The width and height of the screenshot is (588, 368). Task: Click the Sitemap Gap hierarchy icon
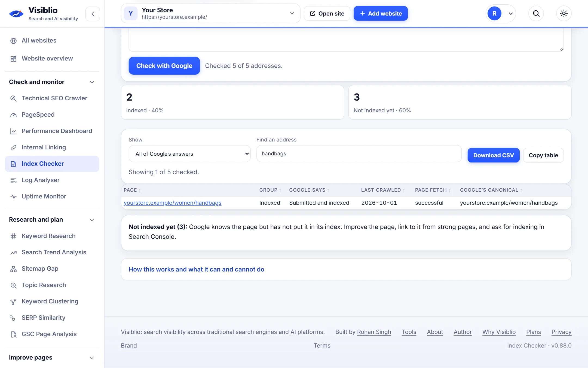tap(13, 269)
